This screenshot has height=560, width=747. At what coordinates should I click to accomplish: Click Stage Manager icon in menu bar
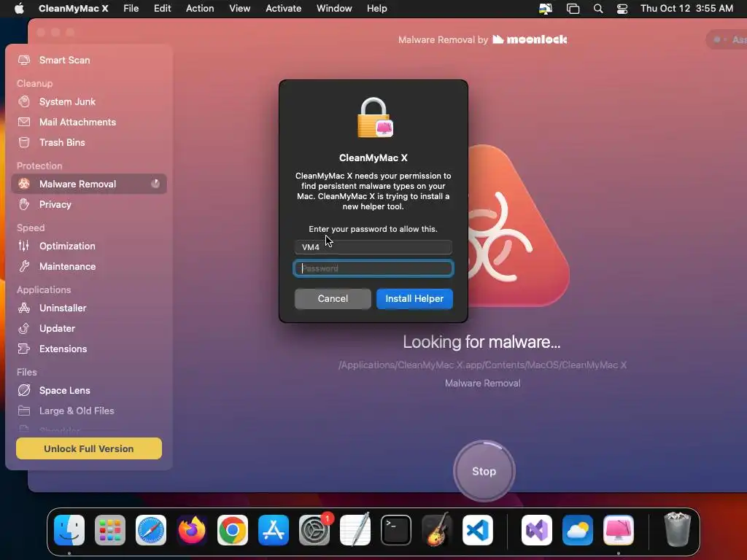coord(573,9)
